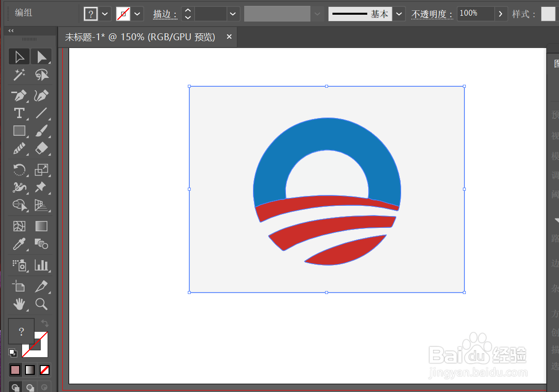559x392 pixels.
Task: Select the Lasso tool
Action: point(41,75)
